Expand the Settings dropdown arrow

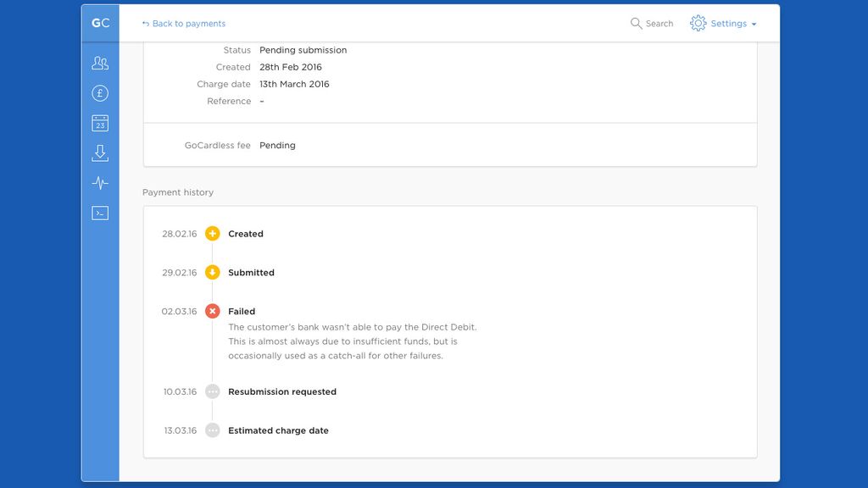tap(754, 25)
